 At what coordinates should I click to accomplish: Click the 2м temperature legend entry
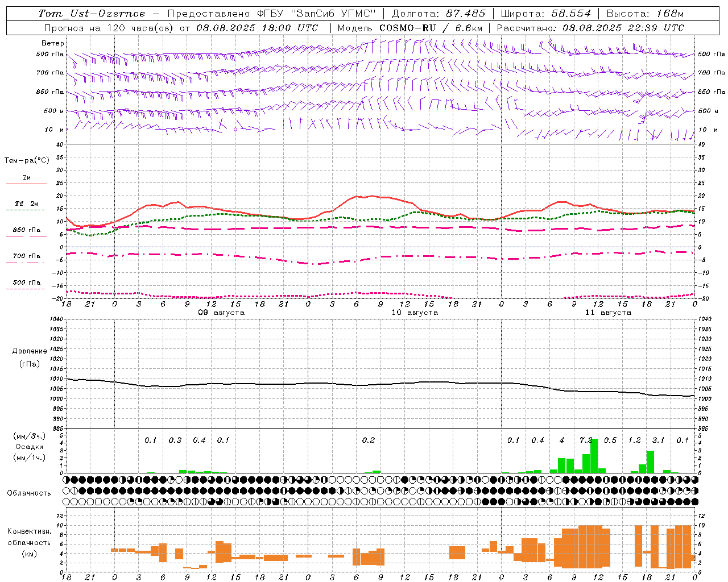pos(27,177)
